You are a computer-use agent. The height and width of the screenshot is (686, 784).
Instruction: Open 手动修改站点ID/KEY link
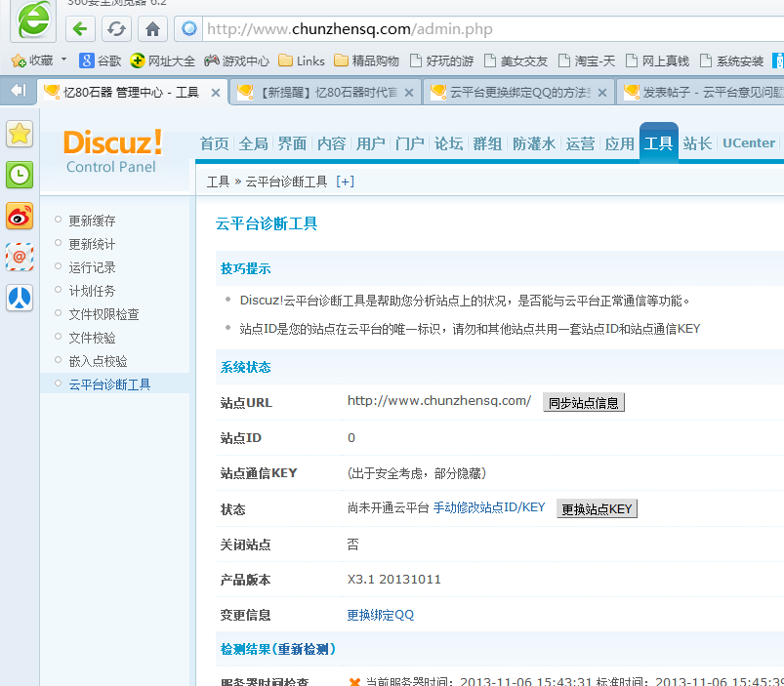489,507
